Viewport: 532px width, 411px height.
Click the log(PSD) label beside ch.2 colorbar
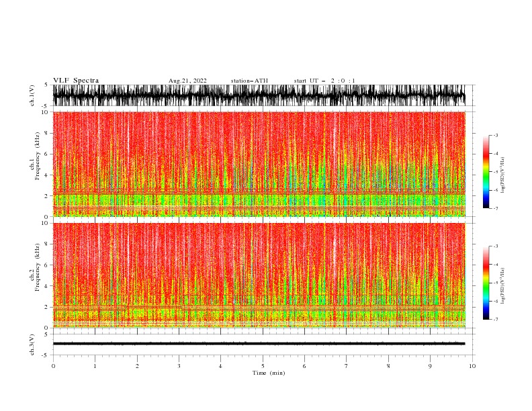pos(503,286)
